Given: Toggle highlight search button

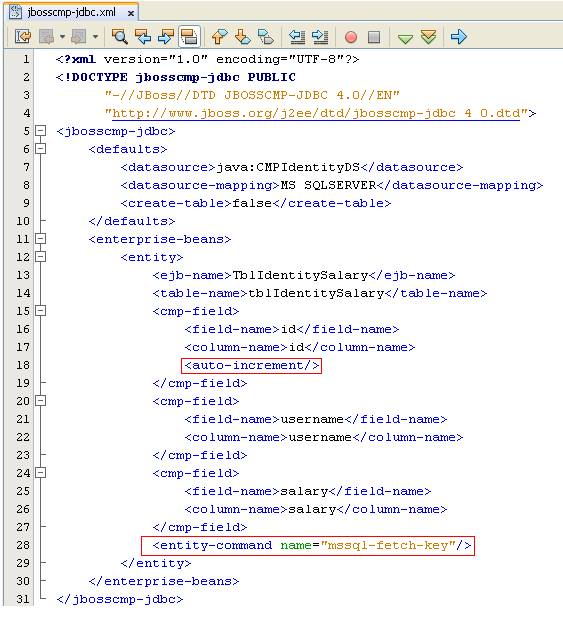Looking at the screenshot, I should click(x=189, y=37).
